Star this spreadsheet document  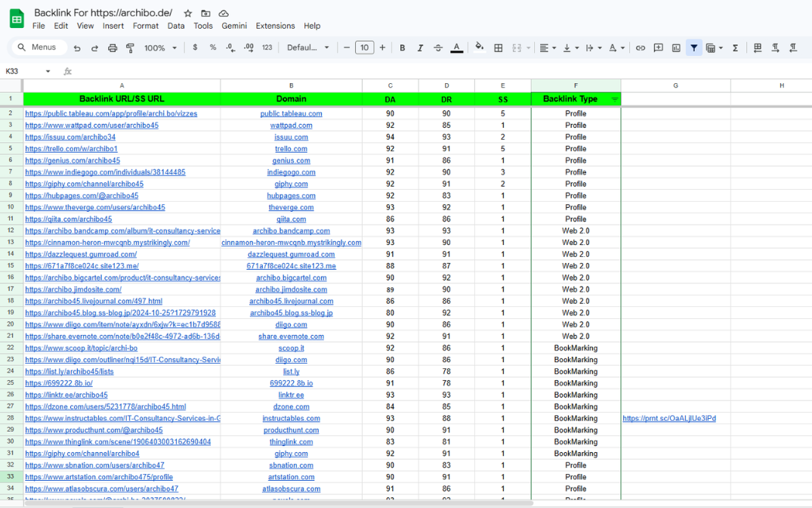point(188,14)
